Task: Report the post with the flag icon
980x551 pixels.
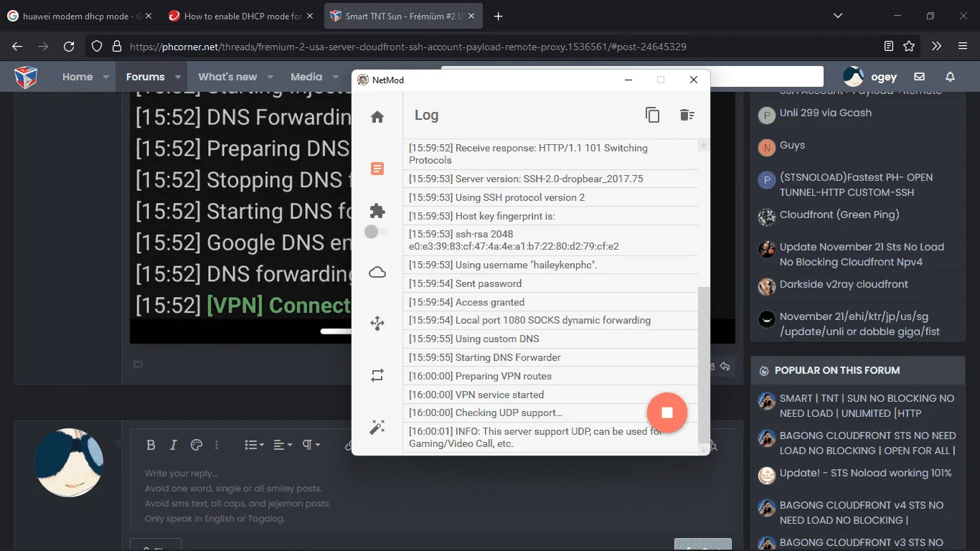Action: coord(138,365)
